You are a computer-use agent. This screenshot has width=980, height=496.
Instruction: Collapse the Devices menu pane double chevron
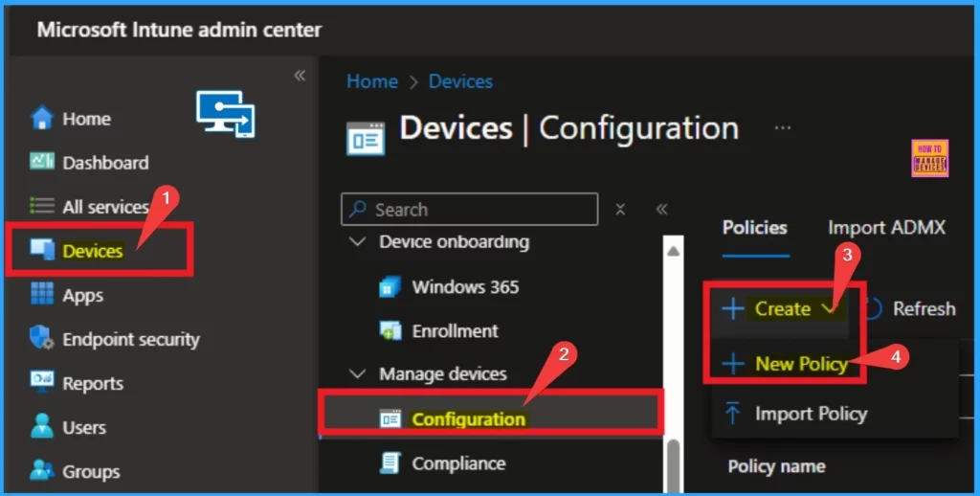(661, 209)
